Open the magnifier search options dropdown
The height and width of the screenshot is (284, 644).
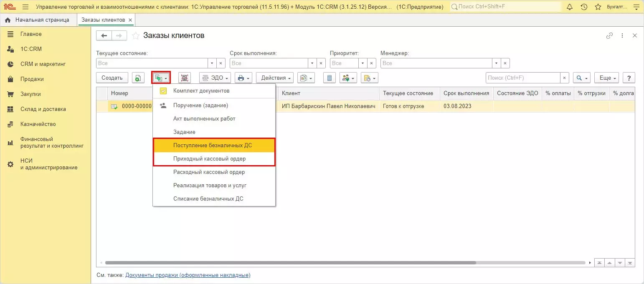(581, 78)
